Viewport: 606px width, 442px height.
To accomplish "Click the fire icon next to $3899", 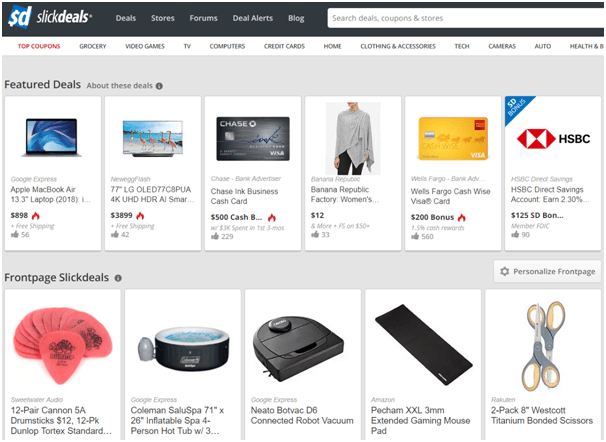I will click(x=140, y=216).
